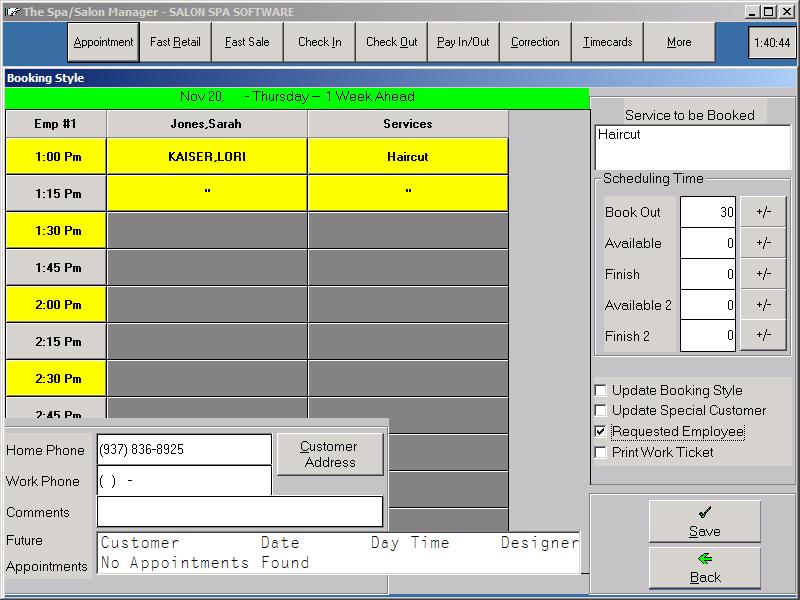Image resolution: width=800 pixels, height=600 pixels.
Task: Open the Appointment toolbar button
Action: point(103,43)
